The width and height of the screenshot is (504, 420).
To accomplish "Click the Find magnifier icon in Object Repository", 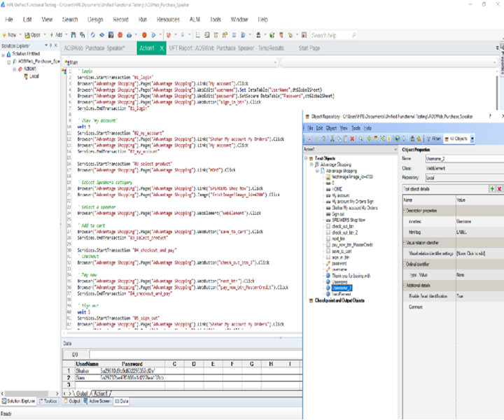I will [x=360, y=139].
